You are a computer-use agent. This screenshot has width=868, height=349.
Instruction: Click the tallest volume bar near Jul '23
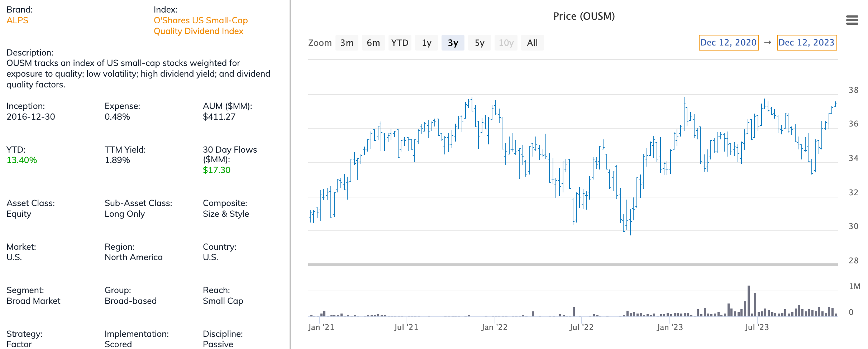click(749, 301)
